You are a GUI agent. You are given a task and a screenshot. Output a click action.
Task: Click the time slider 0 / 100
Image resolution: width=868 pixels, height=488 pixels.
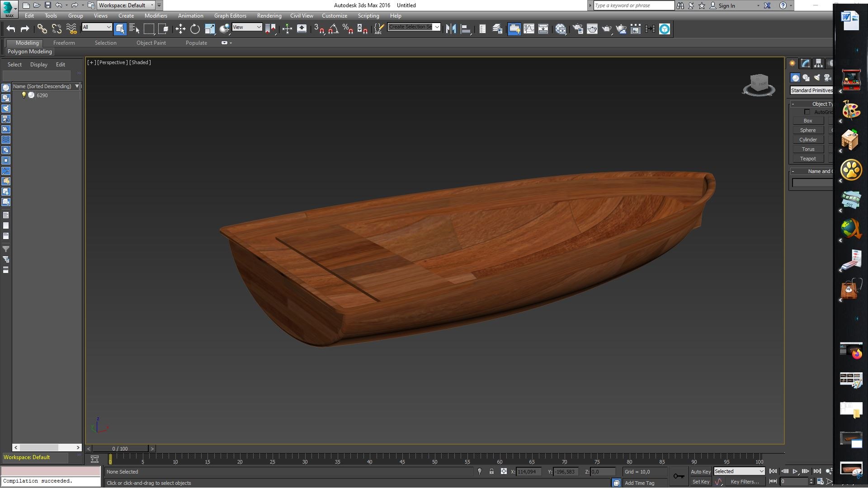120,449
